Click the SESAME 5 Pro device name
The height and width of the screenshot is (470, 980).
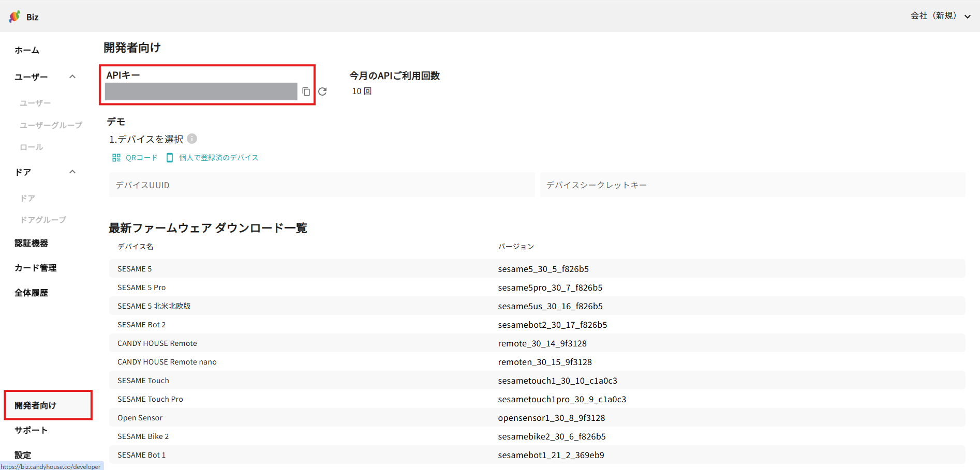[141, 287]
